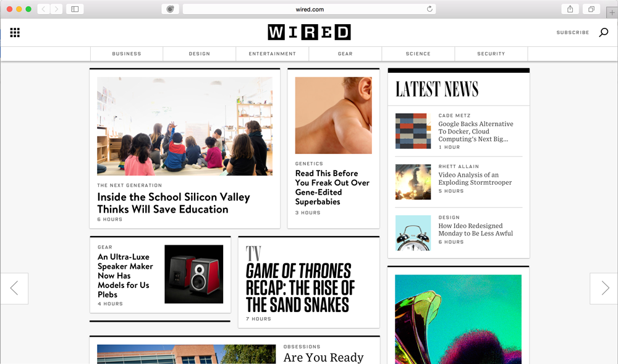618x364 pixels.
Task: Click the search magnifier icon
Action: click(603, 32)
